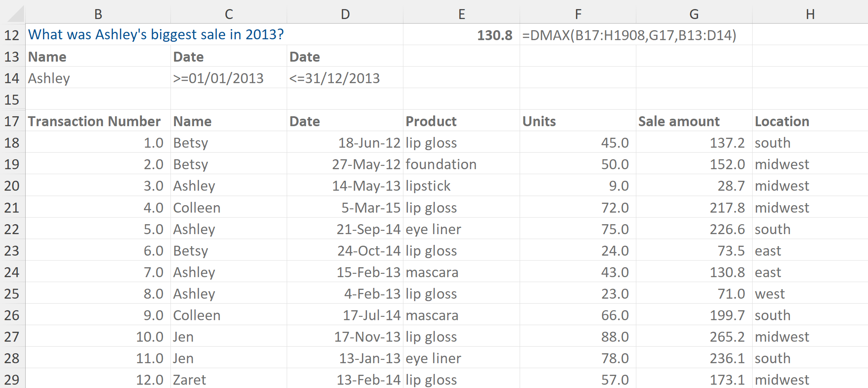Click the <=31/12/2013 criteria cell
Screen dimensions: 868x388
coord(345,78)
